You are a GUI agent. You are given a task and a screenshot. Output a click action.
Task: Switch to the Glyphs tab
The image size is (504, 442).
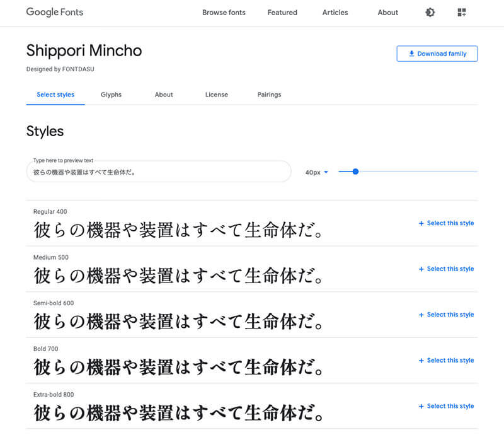point(111,95)
